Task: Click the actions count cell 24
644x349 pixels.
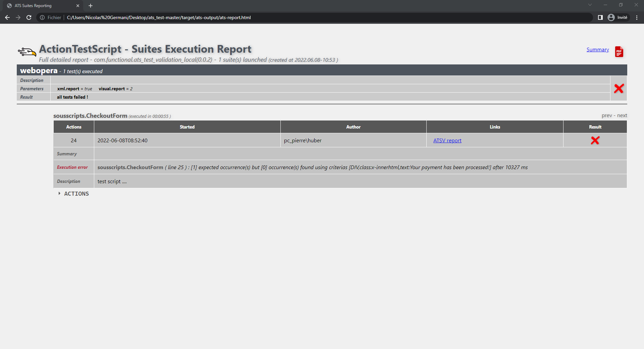Action: [74, 140]
